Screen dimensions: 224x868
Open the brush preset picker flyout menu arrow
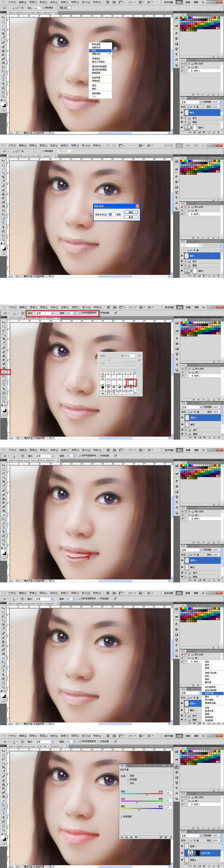tap(139, 355)
